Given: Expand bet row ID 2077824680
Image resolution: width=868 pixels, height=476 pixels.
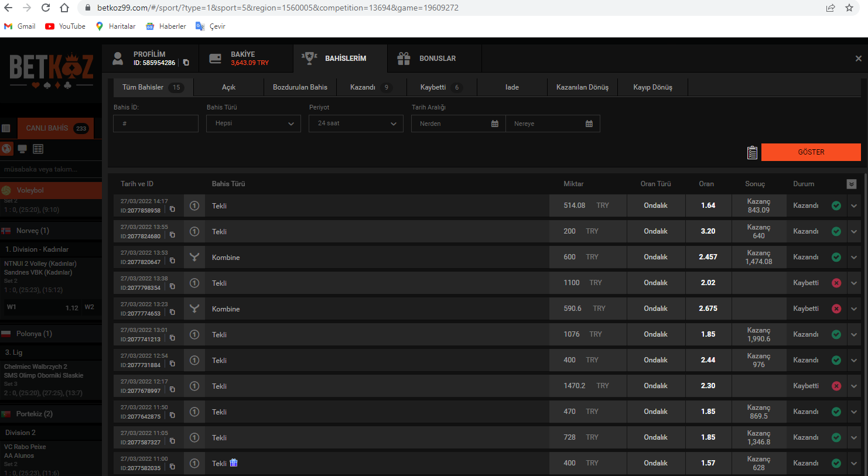Looking at the screenshot, I should point(854,232).
